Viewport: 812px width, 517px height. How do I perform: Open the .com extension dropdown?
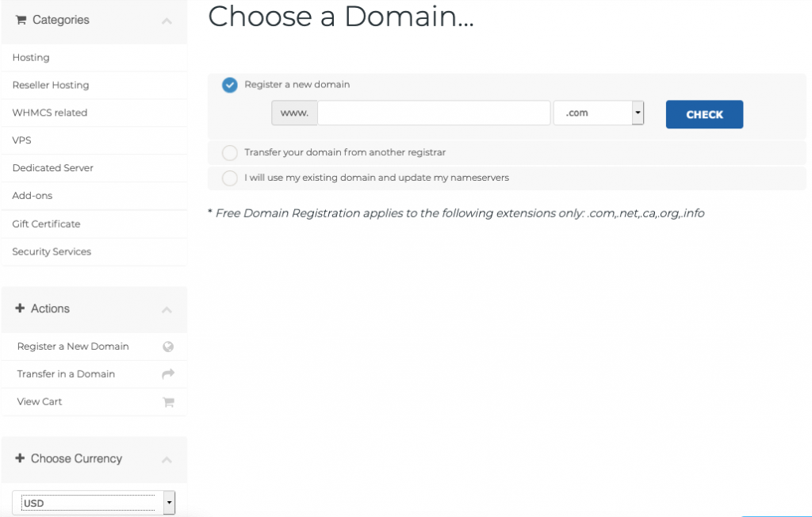click(x=599, y=113)
